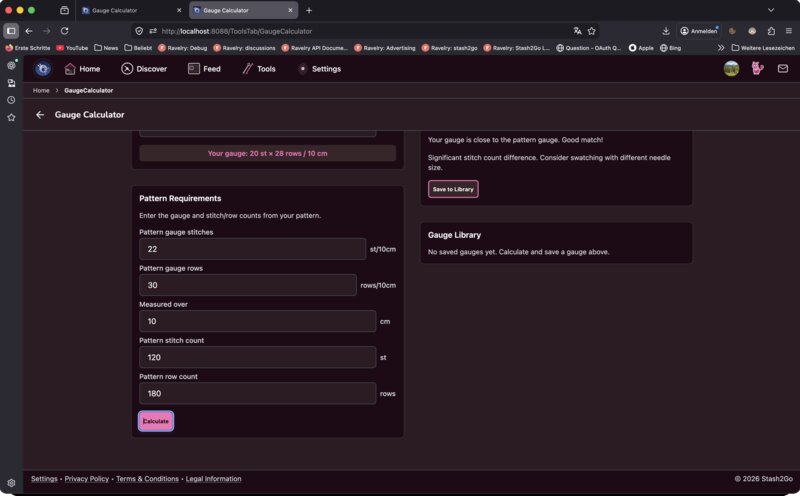Open the Home nav item

(82, 69)
